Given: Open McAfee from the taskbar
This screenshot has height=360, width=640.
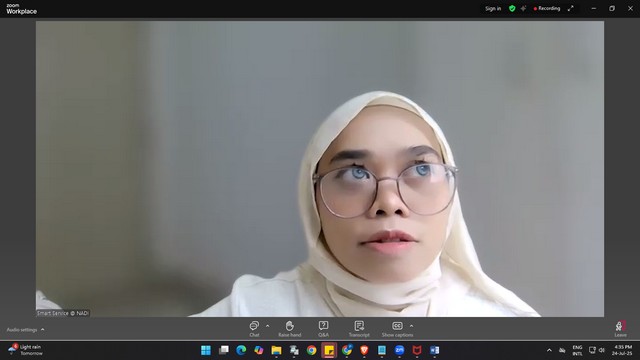Looking at the screenshot, I should (417, 350).
